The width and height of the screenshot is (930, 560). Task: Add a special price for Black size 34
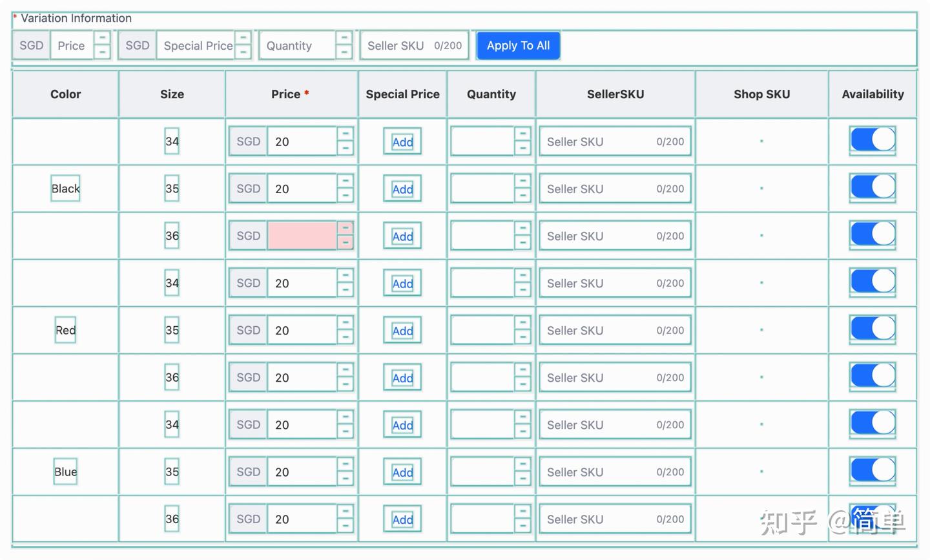pos(402,141)
